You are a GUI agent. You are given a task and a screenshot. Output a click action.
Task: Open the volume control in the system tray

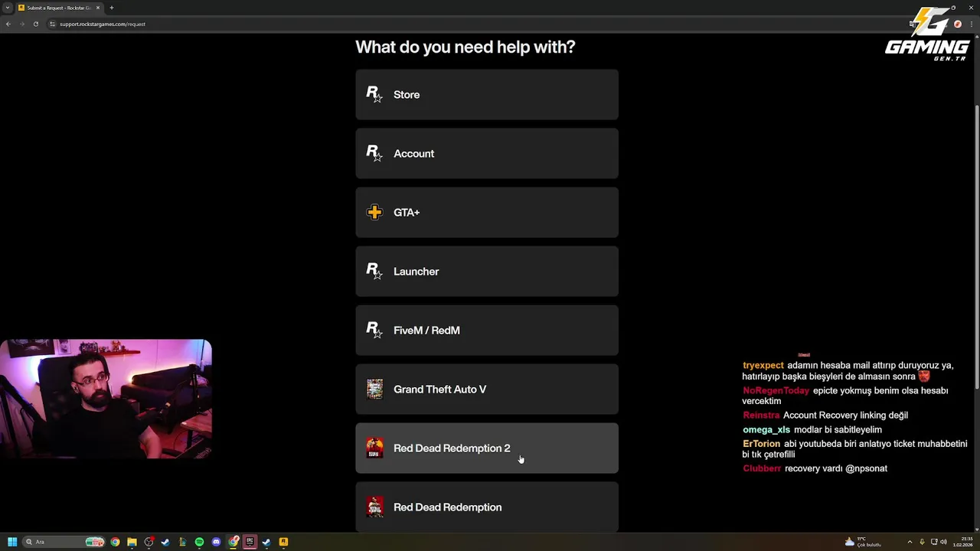[943, 542]
